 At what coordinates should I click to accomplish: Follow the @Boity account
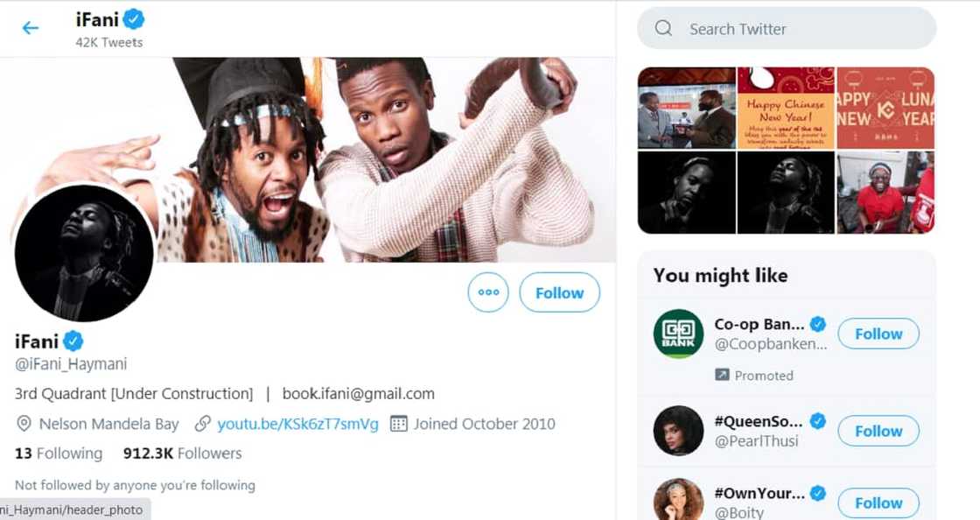[878, 502]
